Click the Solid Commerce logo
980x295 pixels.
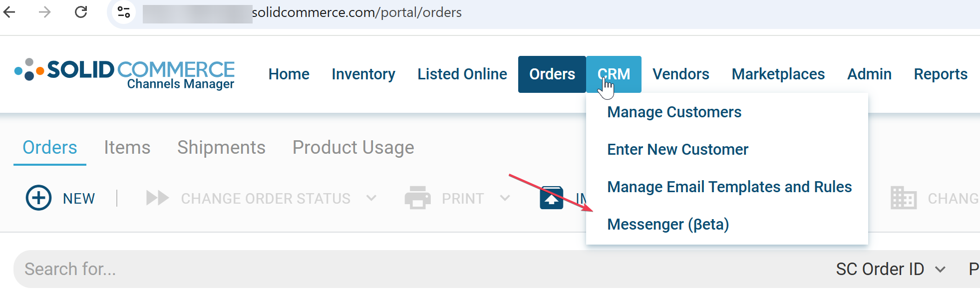tap(125, 74)
